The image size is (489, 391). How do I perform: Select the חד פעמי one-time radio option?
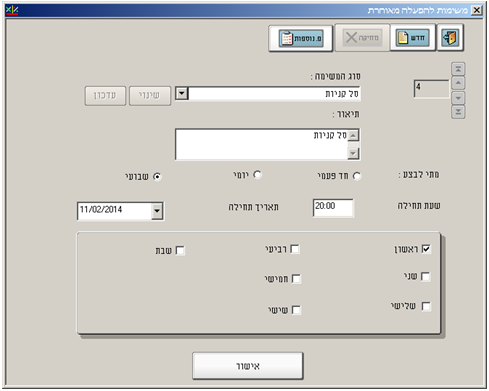click(357, 176)
